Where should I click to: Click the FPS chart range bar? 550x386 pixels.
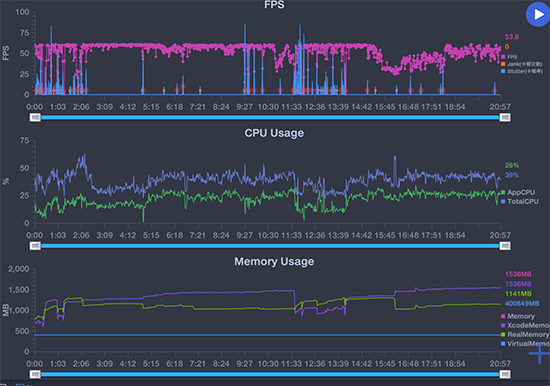click(x=270, y=117)
